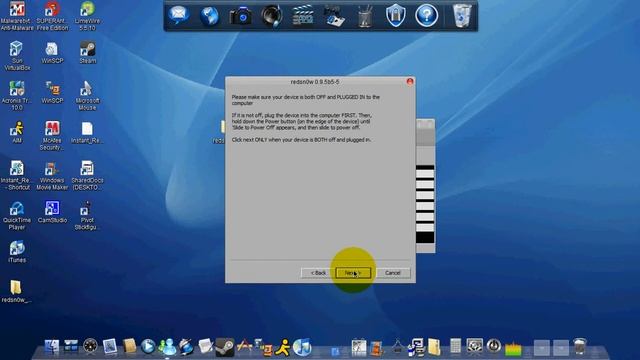This screenshot has height=360, width=640.
Task: Open trash can in bottom dock
Action: [x=580, y=346]
